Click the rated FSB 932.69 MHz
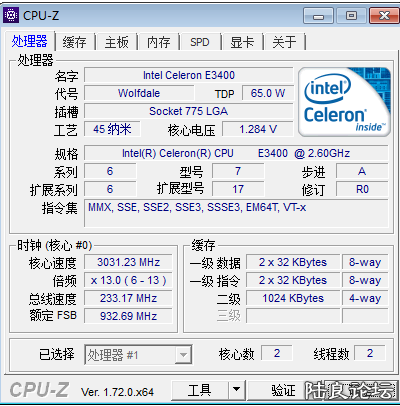The image size is (400, 406). point(128,316)
